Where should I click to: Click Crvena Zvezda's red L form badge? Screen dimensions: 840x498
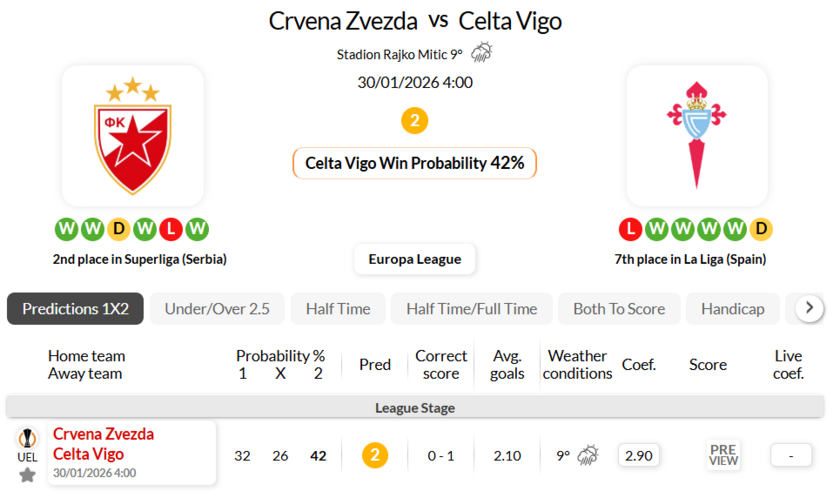click(171, 229)
